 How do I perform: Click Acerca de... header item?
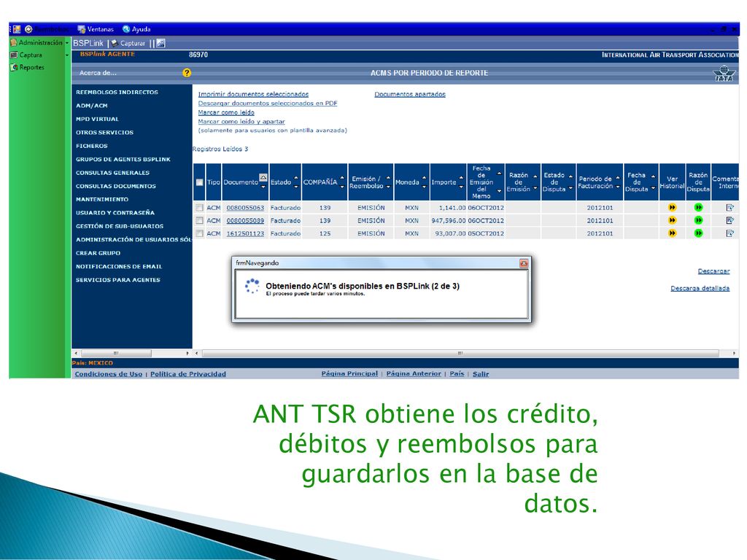pos(98,73)
